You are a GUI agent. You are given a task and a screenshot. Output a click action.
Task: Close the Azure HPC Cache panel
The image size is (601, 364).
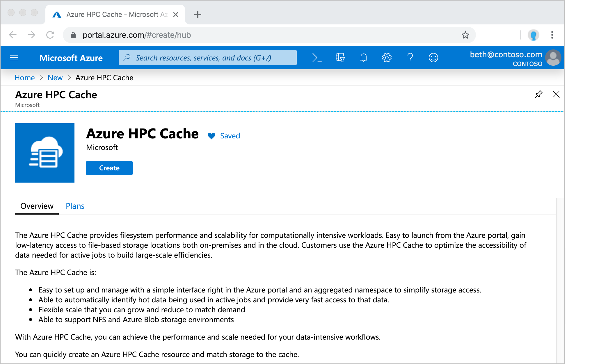[556, 94]
